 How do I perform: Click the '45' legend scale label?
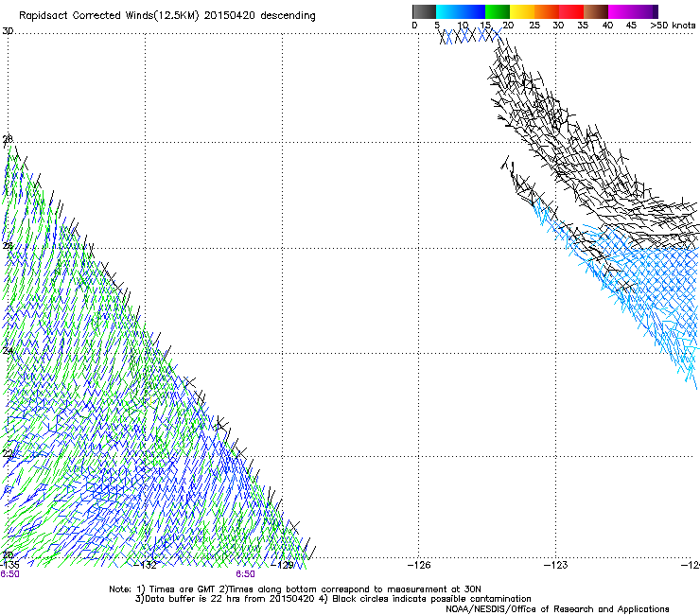point(631,26)
